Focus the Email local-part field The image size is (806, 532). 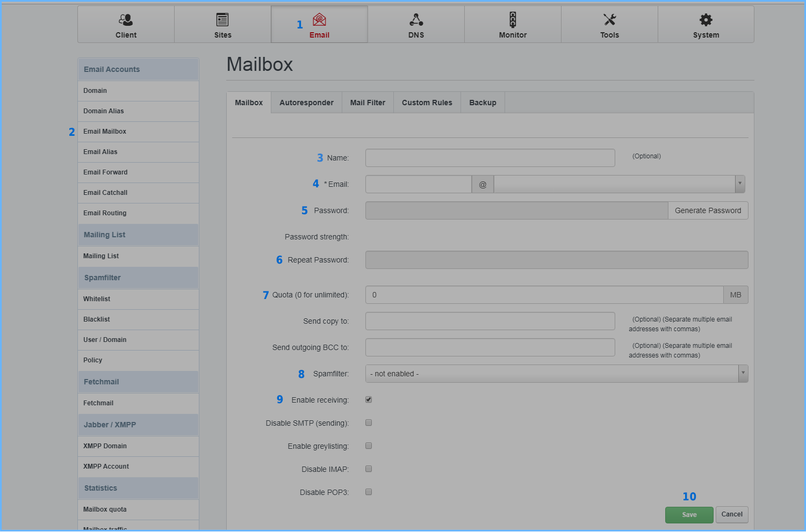point(419,184)
